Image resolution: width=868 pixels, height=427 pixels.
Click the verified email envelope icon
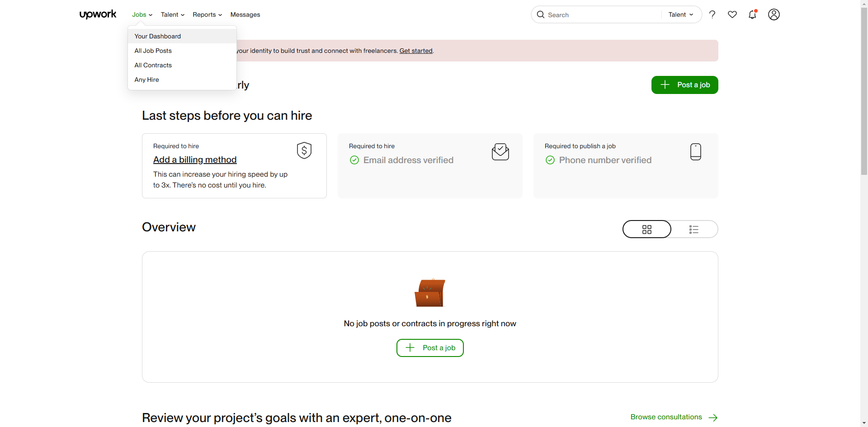pos(500,152)
